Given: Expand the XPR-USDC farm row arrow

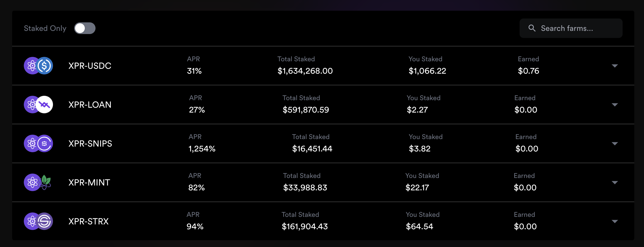Looking at the screenshot, I should pyautogui.click(x=615, y=66).
